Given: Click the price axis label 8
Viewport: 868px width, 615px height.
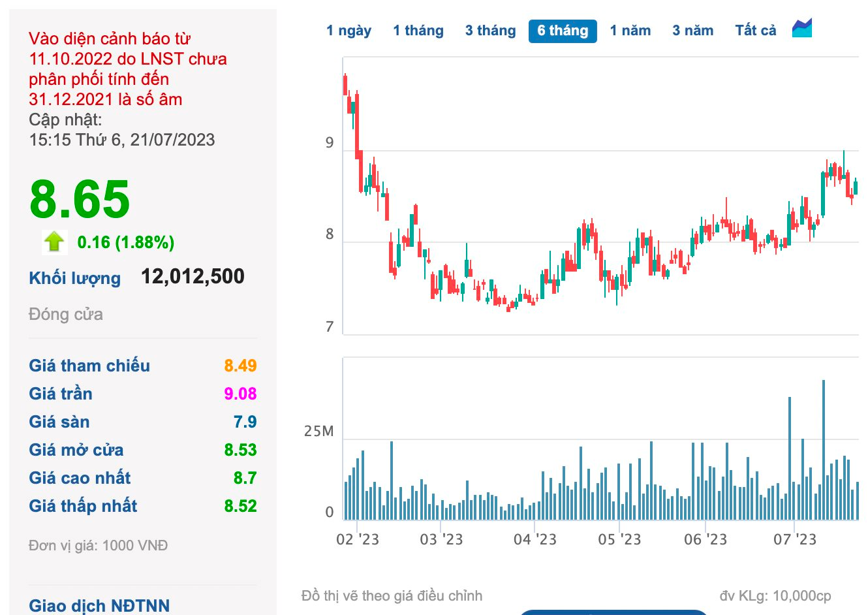Looking at the screenshot, I should point(330,234).
